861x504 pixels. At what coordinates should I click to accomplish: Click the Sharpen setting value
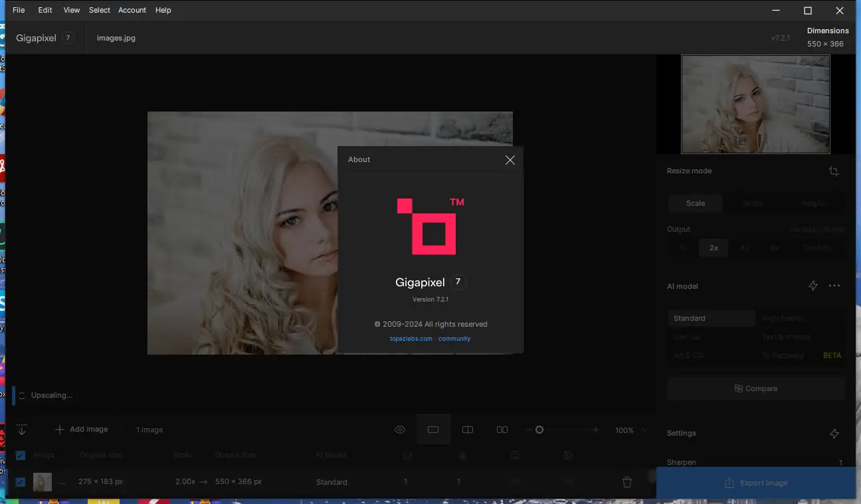pos(840,463)
